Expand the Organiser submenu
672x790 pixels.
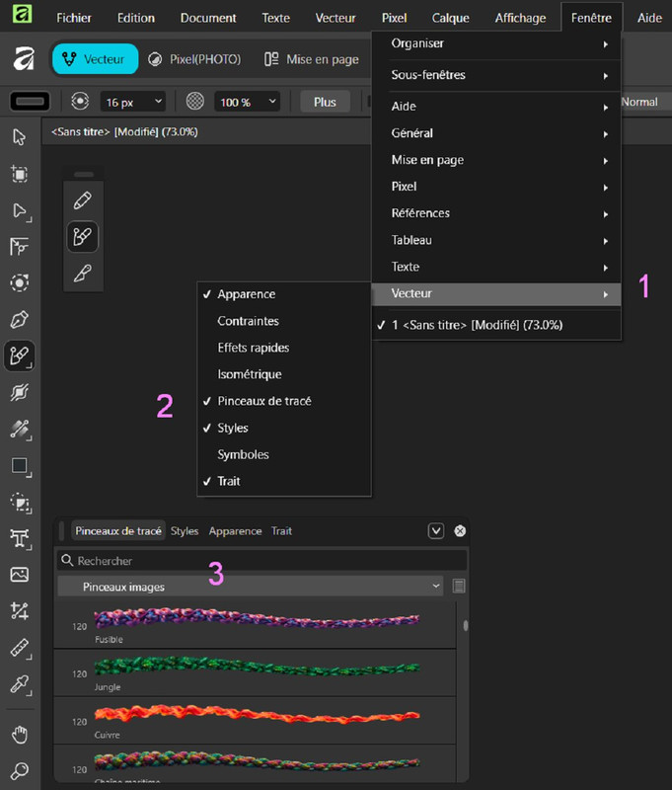[x=496, y=43]
